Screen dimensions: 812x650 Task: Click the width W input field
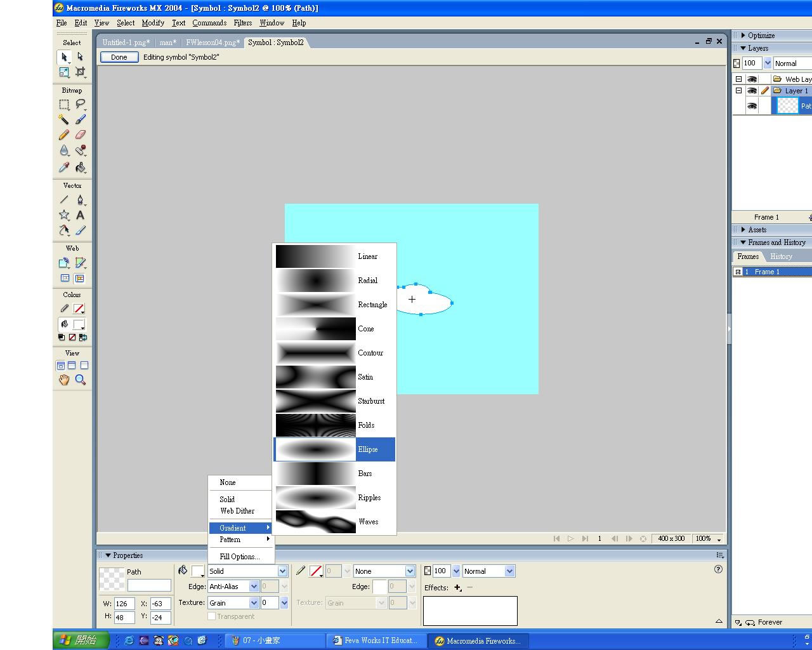click(124, 604)
